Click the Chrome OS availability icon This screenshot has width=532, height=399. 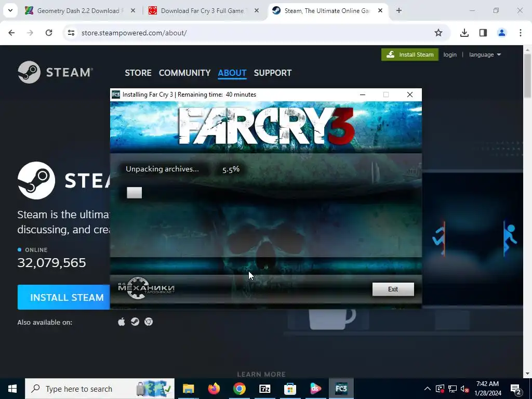149,322
